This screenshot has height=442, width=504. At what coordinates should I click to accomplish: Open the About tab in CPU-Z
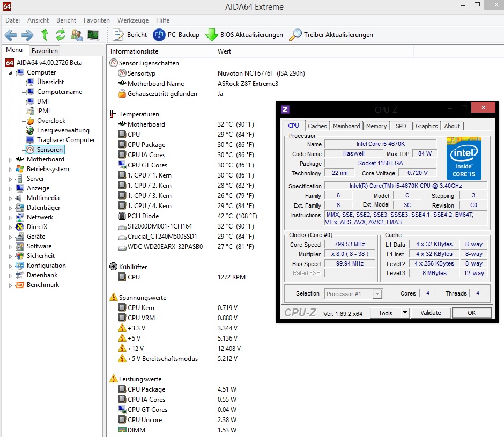pyautogui.click(x=451, y=126)
